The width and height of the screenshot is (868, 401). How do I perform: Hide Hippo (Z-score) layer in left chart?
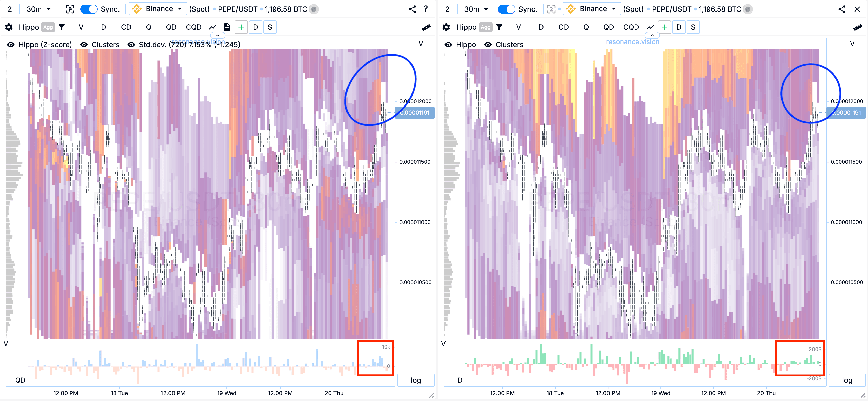click(x=11, y=45)
